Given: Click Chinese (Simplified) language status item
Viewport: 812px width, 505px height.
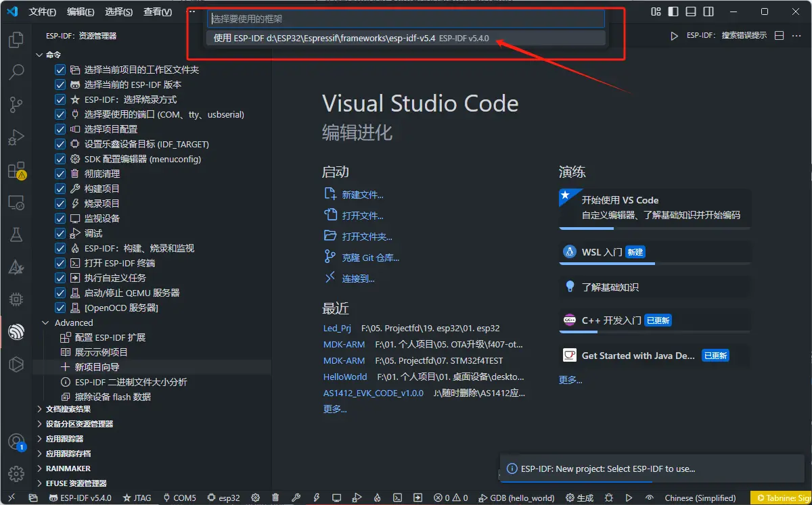Looking at the screenshot, I should [x=700, y=498].
